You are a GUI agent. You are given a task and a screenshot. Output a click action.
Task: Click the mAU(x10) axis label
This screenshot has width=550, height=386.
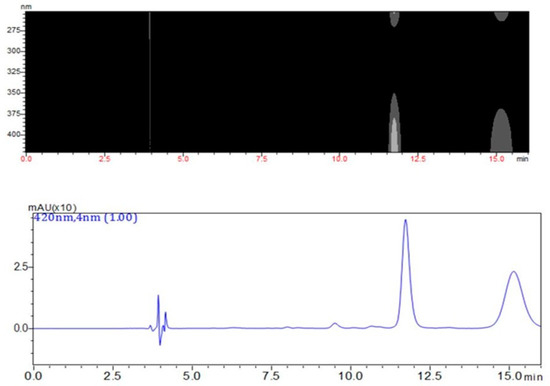52,207
